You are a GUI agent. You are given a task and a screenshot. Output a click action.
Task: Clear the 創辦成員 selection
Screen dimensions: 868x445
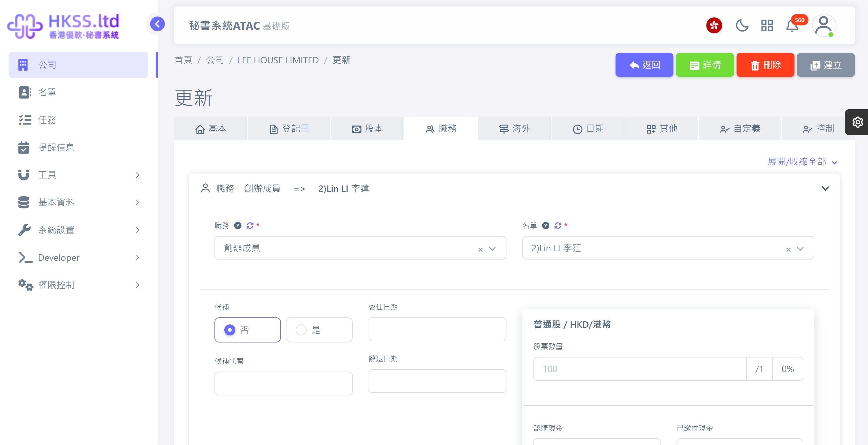click(x=480, y=249)
